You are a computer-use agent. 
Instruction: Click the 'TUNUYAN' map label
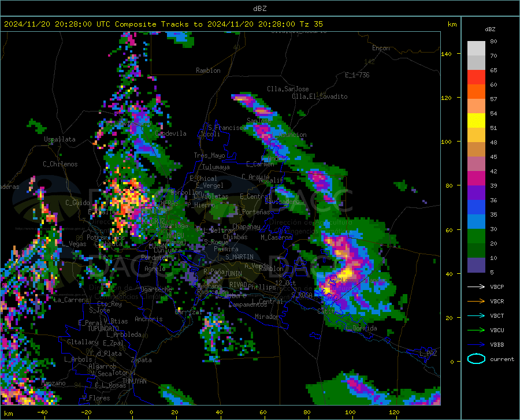click(x=134, y=381)
